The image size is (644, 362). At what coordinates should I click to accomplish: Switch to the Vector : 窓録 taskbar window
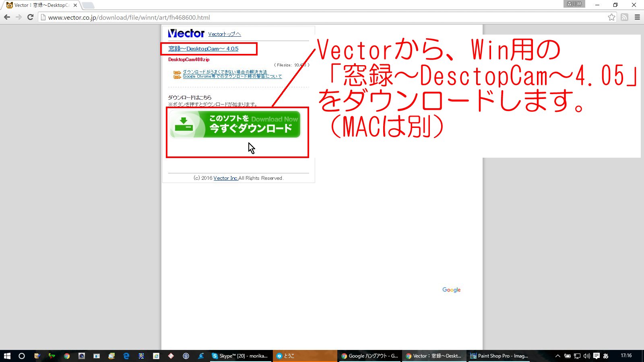point(434,356)
